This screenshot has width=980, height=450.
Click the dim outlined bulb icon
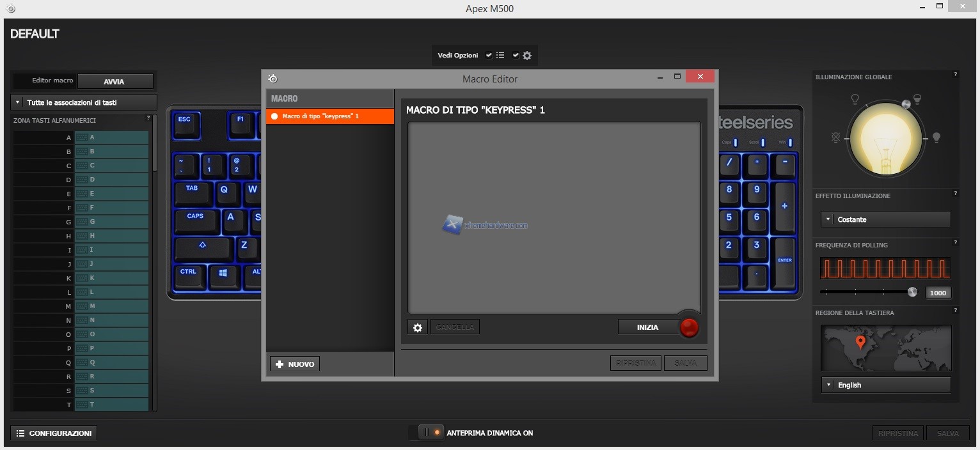pyautogui.click(x=854, y=98)
